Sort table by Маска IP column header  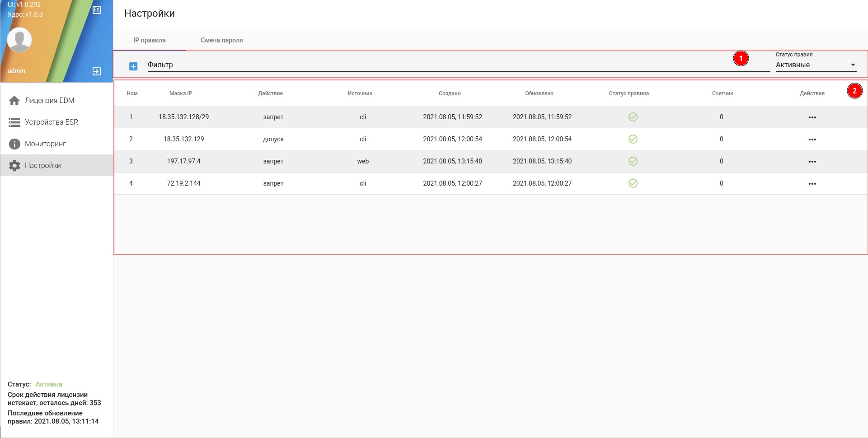tap(181, 93)
